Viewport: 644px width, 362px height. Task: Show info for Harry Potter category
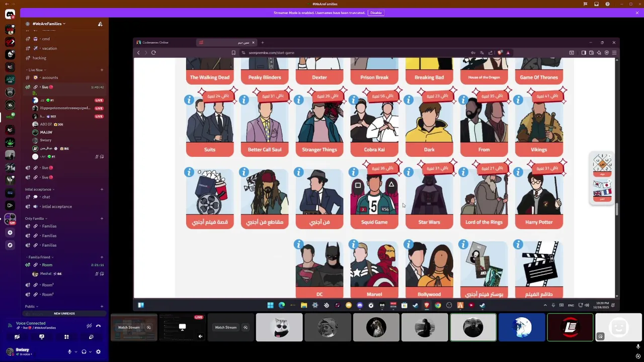518,172
